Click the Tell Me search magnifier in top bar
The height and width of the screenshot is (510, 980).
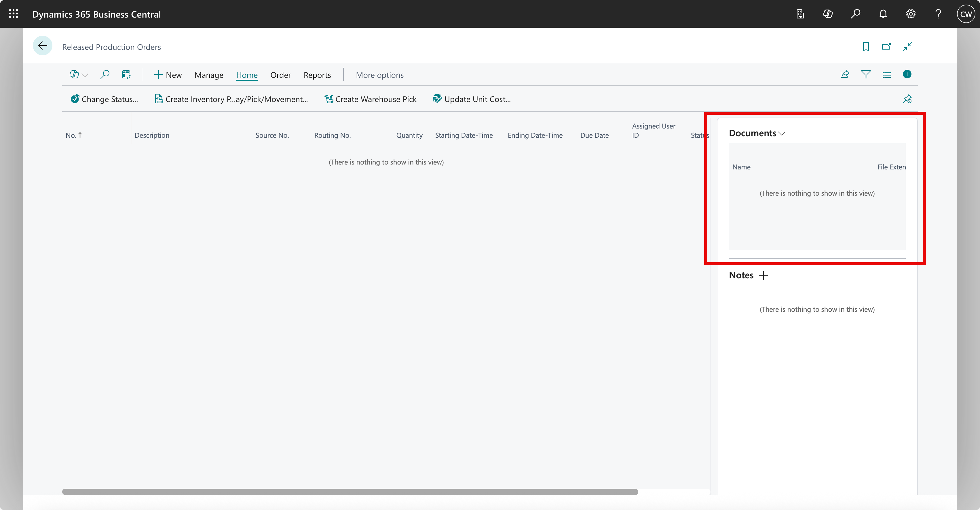pos(856,14)
